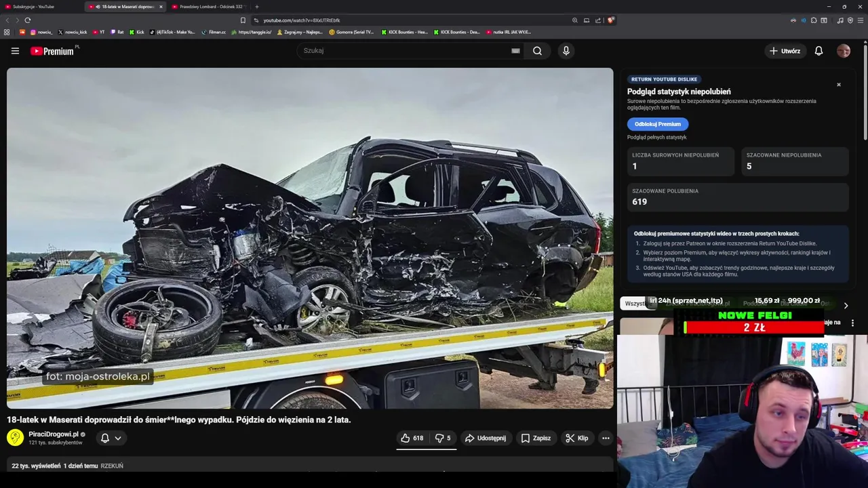This screenshot has height=488, width=868.
Task: Open Brave Shields lion icon
Action: click(610, 20)
